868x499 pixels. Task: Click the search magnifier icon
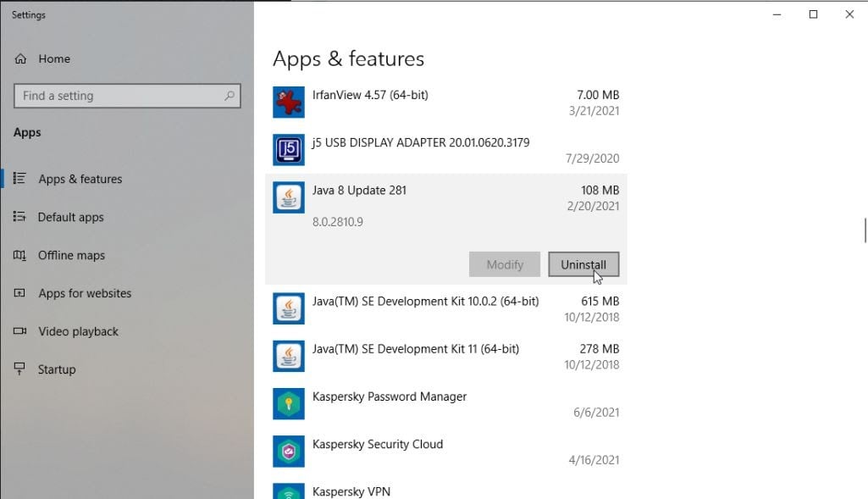click(x=229, y=96)
